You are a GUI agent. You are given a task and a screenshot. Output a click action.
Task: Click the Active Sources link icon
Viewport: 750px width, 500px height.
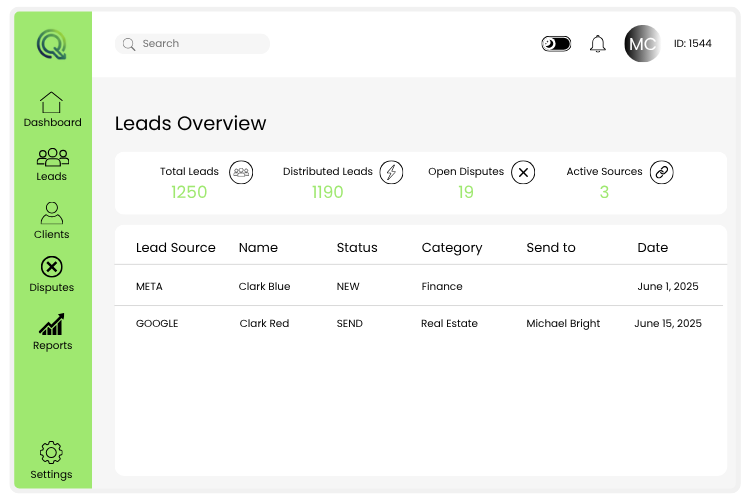(661, 172)
